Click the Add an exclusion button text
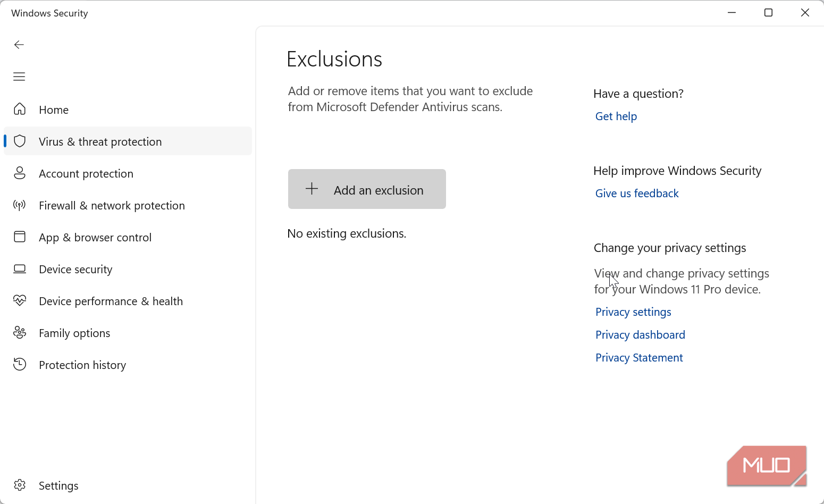 pyautogui.click(x=379, y=190)
